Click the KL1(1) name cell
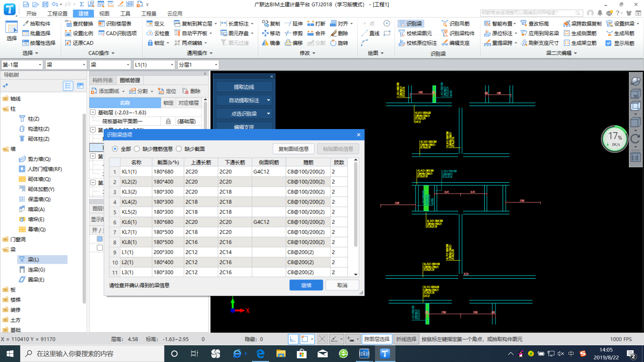 tap(136, 172)
